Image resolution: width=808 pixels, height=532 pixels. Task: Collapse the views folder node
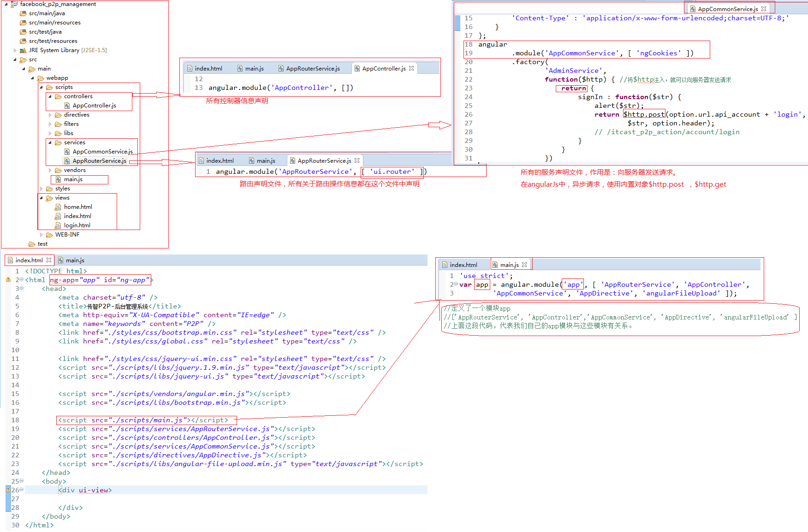pos(41,198)
